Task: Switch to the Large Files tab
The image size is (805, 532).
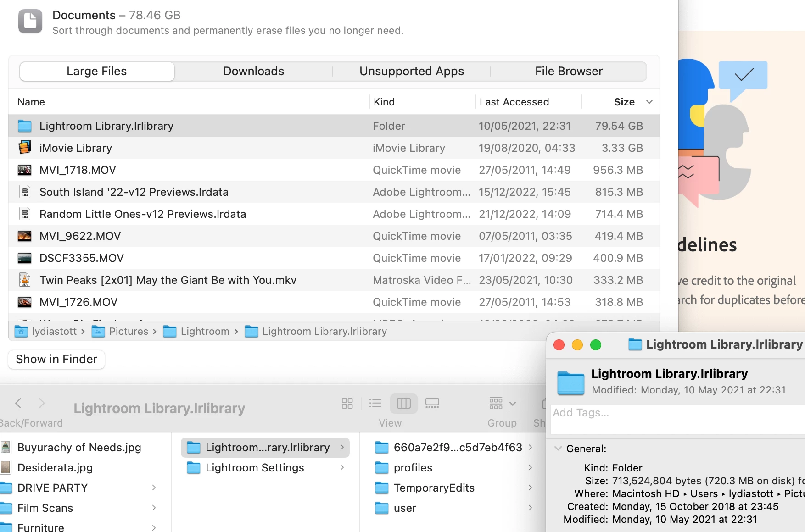Action: pos(97,72)
